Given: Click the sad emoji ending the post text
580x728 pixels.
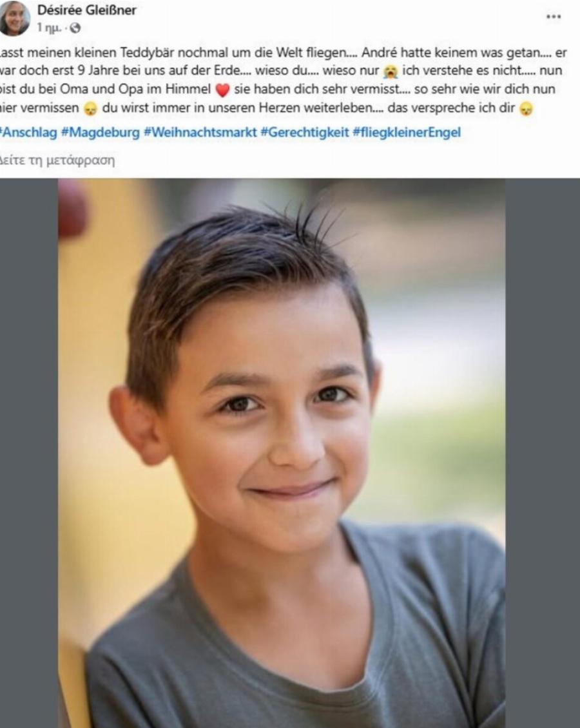Looking at the screenshot, I should coord(526,109).
